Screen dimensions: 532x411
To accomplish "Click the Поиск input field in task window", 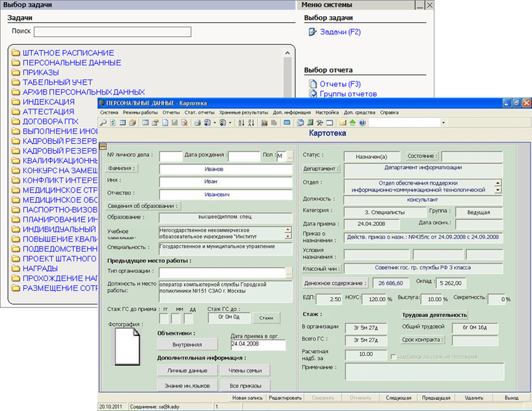I will pos(113,32).
